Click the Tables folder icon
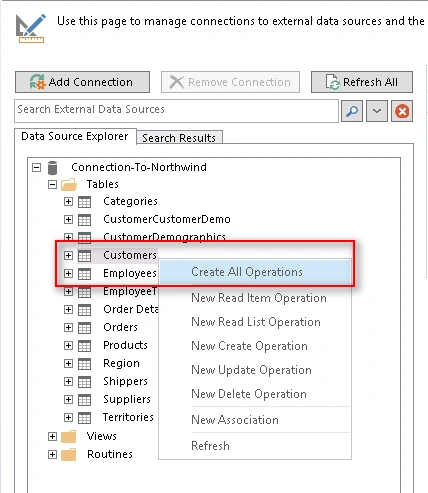 point(69,184)
